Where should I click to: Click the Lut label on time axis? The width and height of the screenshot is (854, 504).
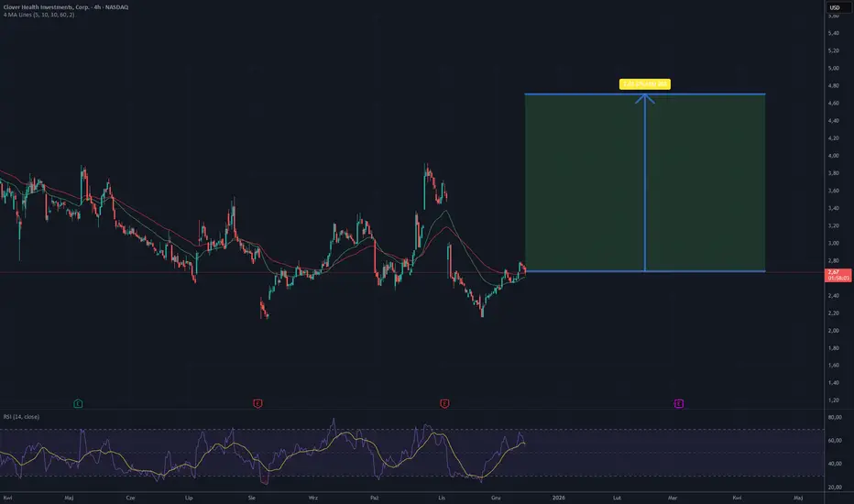pyautogui.click(x=618, y=498)
